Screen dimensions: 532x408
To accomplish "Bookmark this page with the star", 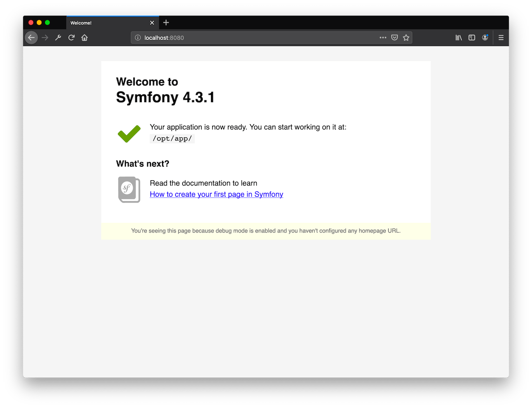I will coord(406,38).
